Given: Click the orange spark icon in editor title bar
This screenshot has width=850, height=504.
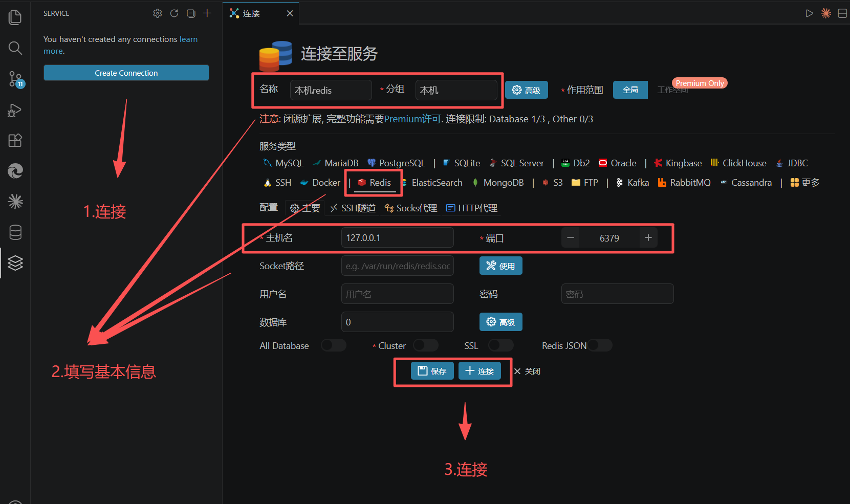Looking at the screenshot, I should point(826,13).
